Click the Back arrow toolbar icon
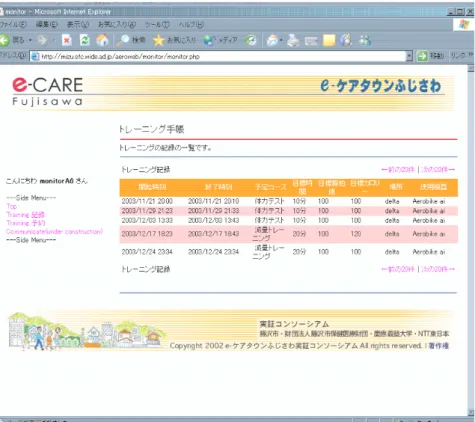 coord(5,41)
